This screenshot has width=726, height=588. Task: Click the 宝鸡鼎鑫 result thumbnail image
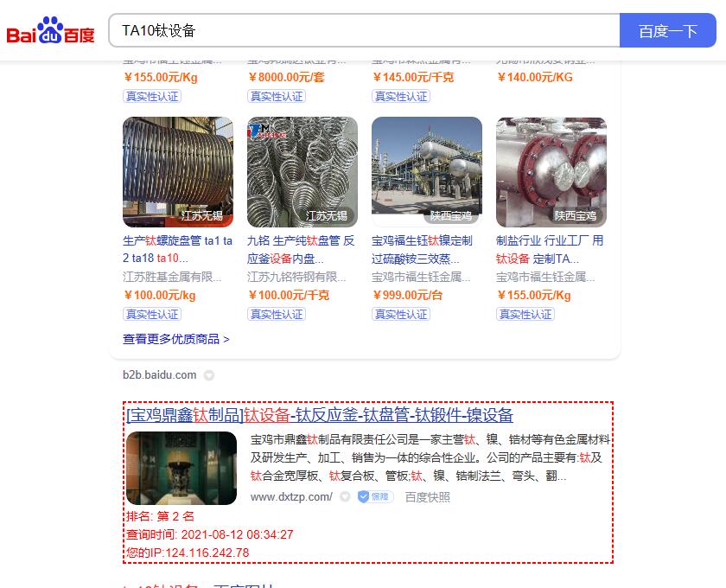[x=181, y=468]
